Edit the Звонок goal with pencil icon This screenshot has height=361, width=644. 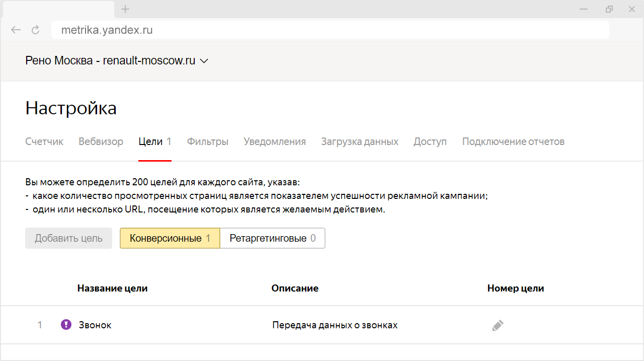click(x=498, y=325)
